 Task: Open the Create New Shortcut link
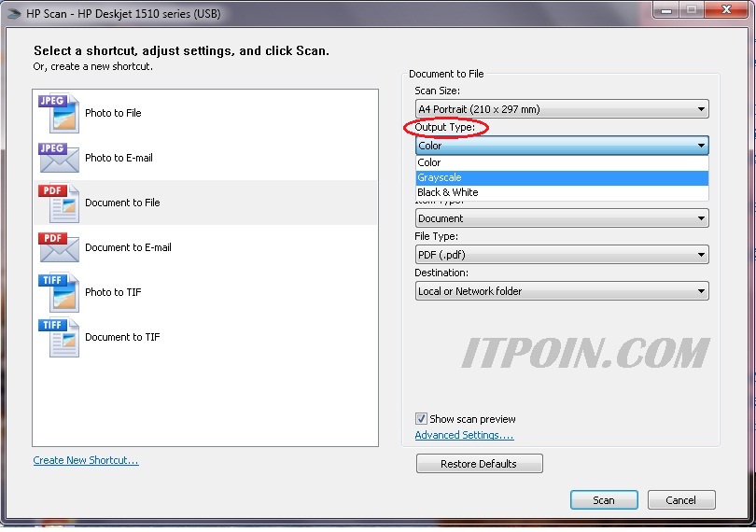(x=86, y=460)
